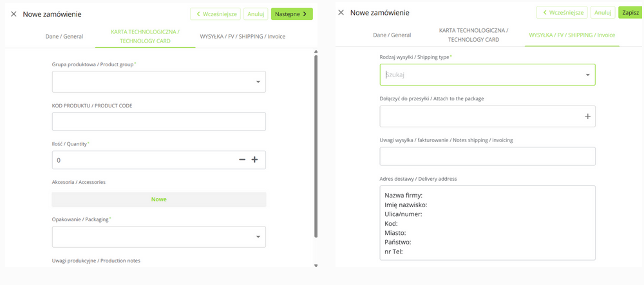Image resolution: width=644 pixels, height=285 pixels.
Task: Click the Adres dostawy text area
Action: pos(488,223)
